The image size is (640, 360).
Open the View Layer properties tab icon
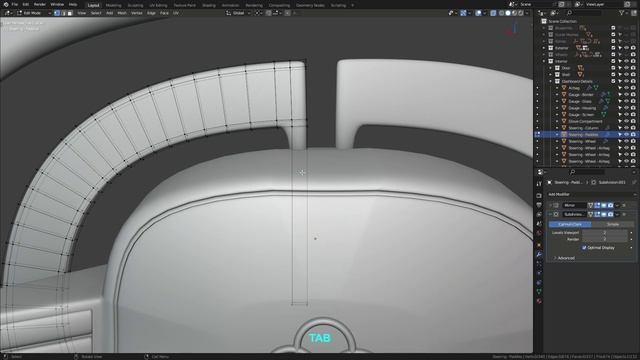tap(539, 214)
